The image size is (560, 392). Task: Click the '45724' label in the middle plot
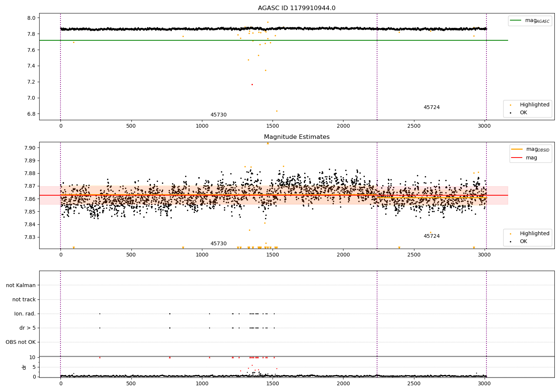432,236
